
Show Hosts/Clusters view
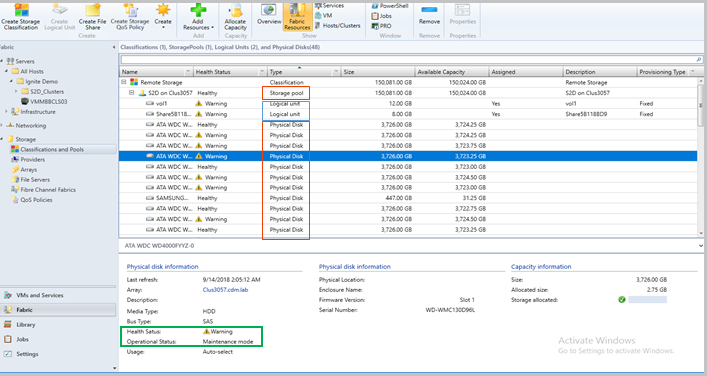[337, 26]
